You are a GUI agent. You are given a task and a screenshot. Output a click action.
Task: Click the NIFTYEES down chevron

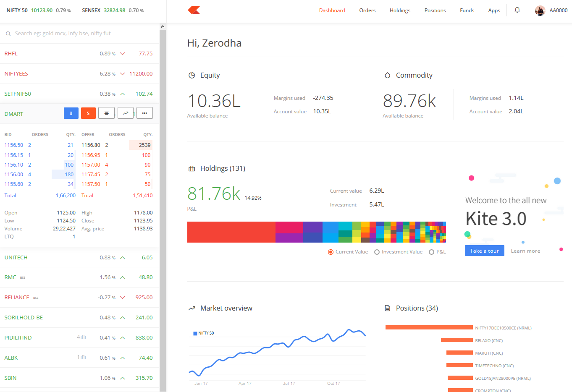(x=123, y=74)
